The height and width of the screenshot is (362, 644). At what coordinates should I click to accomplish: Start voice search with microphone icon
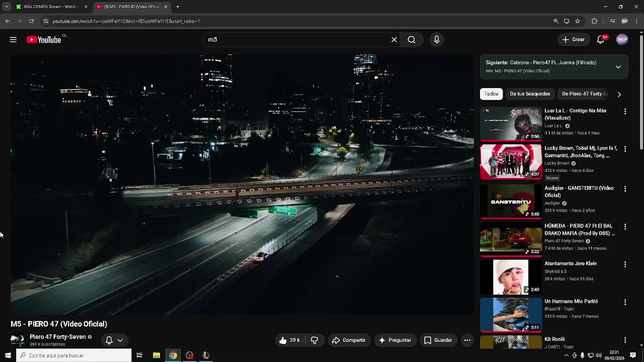436,40
